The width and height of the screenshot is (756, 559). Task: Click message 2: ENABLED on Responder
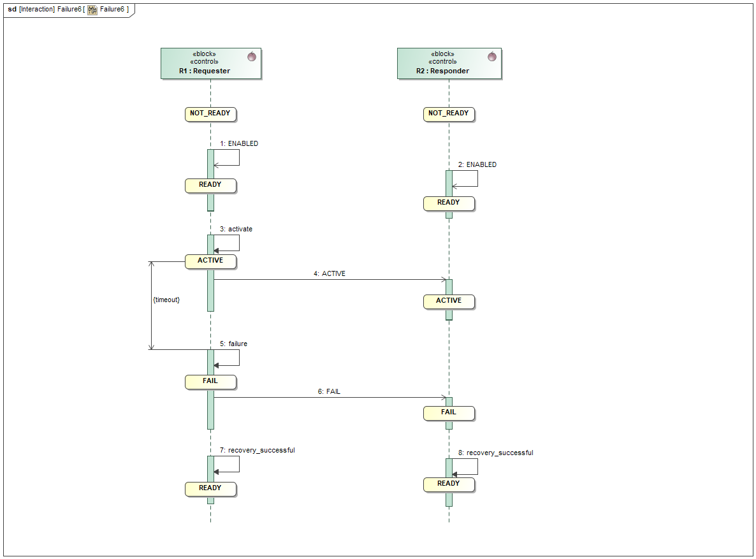pyautogui.click(x=477, y=164)
